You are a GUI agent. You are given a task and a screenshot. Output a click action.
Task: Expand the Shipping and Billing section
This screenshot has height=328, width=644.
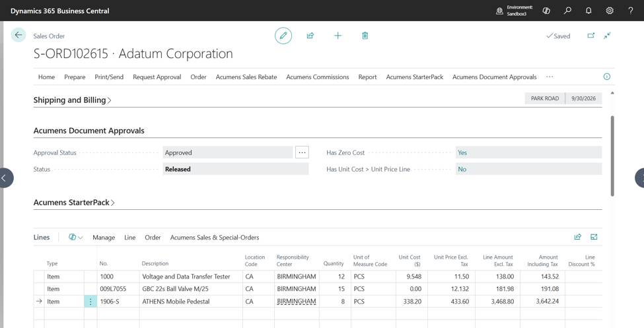pyautogui.click(x=72, y=100)
